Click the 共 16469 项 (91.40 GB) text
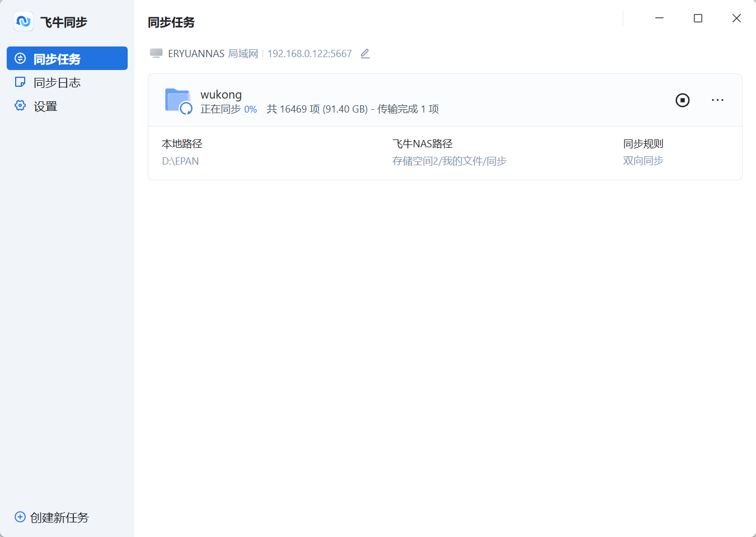The image size is (756, 537). [317, 109]
